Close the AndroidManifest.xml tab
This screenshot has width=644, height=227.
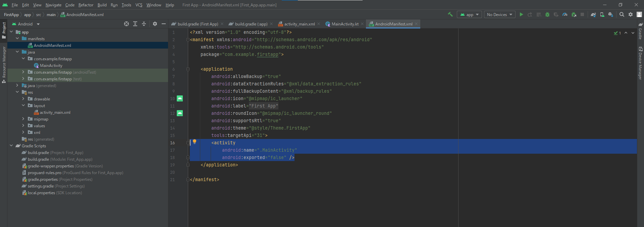pyautogui.click(x=416, y=24)
